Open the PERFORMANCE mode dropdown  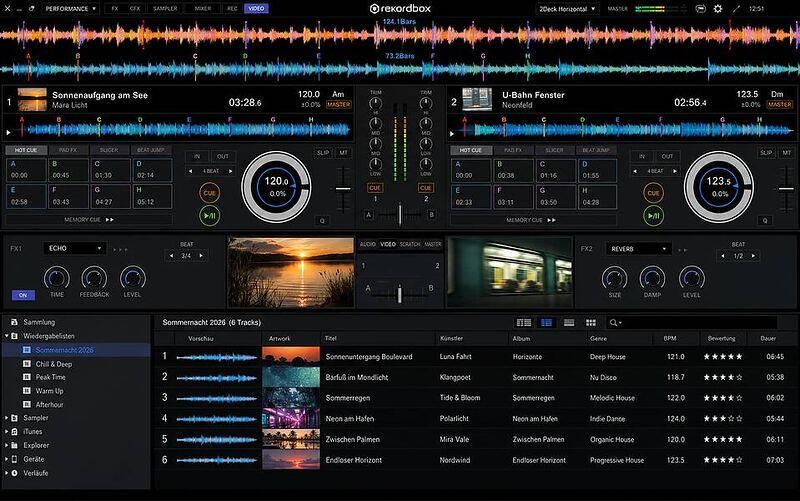click(x=70, y=9)
